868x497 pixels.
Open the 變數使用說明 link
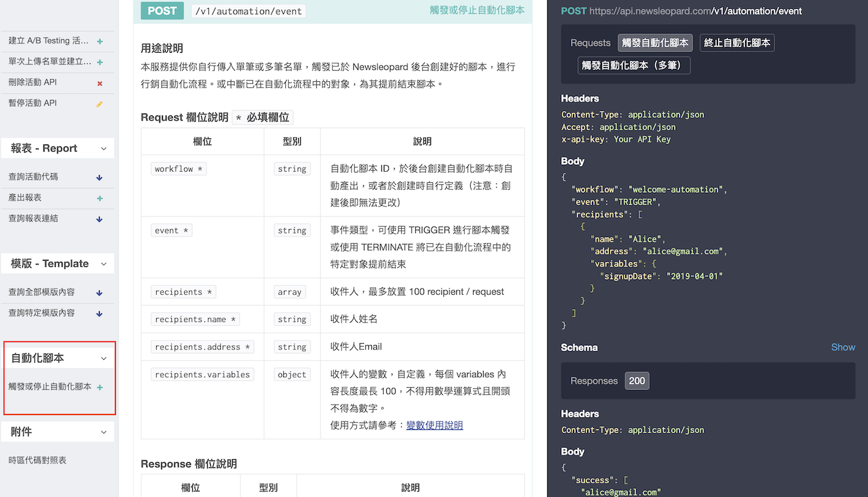[x=435, y=425]
